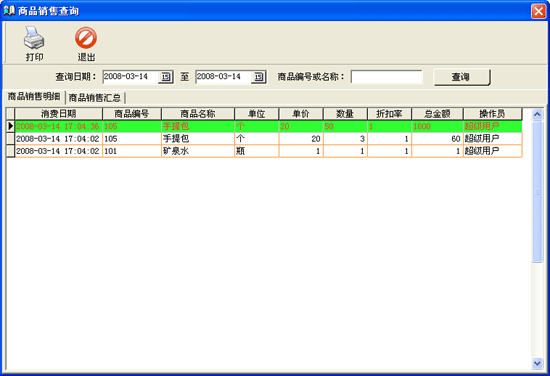Click the row selector arrow of the highlighted row

(11, 126)
